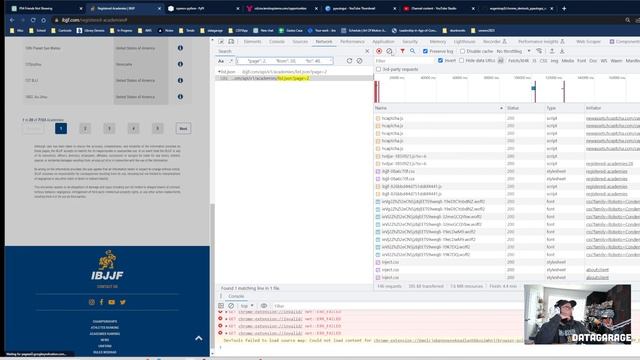The image size is (640, 360).
Task: Click the clear search results icon
Action: click(x=359, y=61)
